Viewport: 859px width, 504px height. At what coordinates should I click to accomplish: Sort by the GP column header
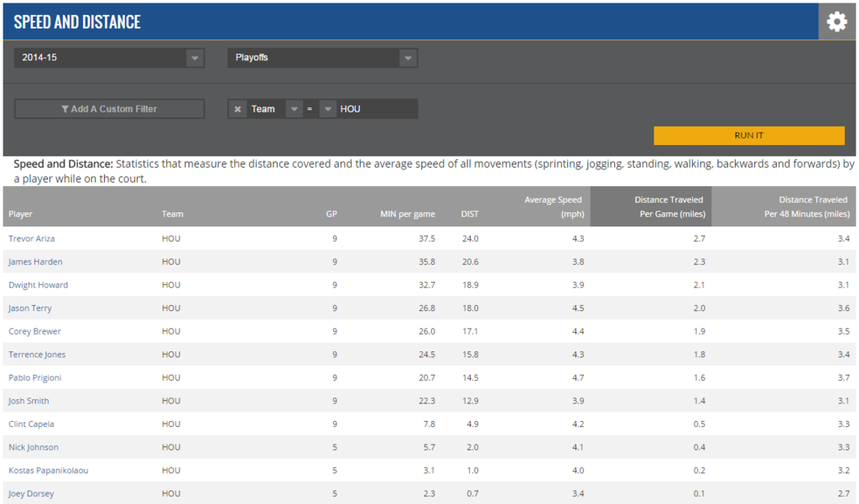point(331,214)
